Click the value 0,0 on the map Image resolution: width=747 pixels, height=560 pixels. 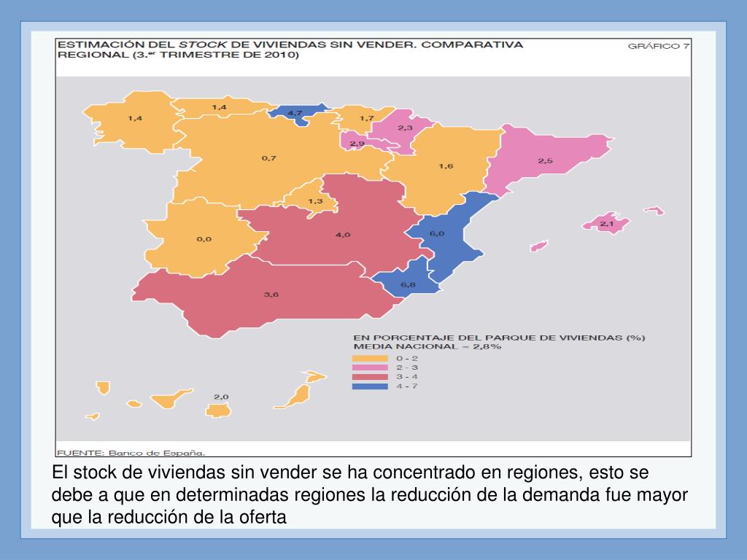tap(204, 239)
